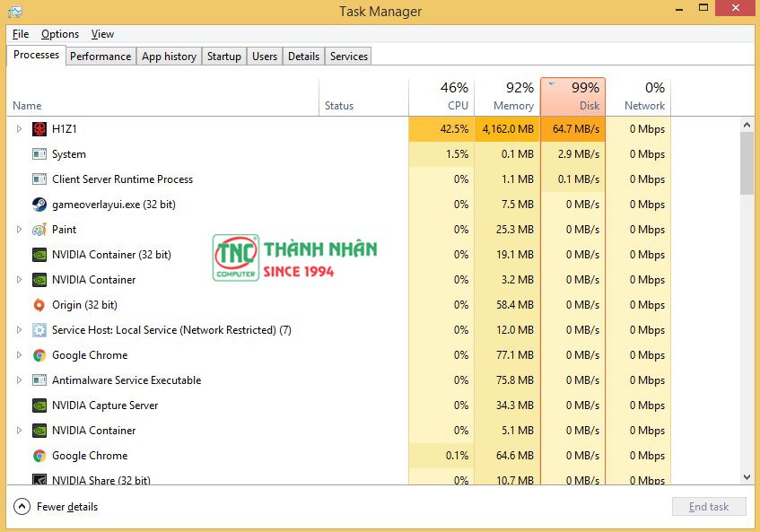Sort by the Network column header

tap(639, 96)
